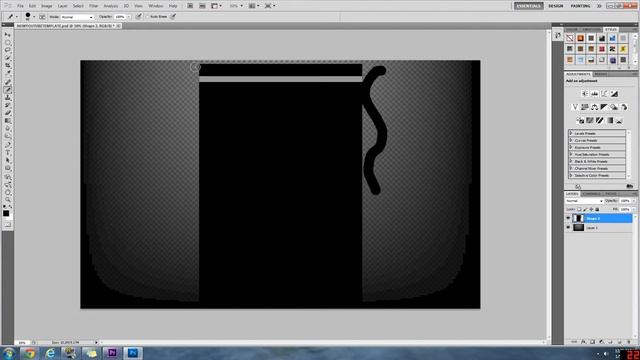640x360 pixels.
Task: Add a Color Balance adjustment
Action: click(x=595, y=107)
